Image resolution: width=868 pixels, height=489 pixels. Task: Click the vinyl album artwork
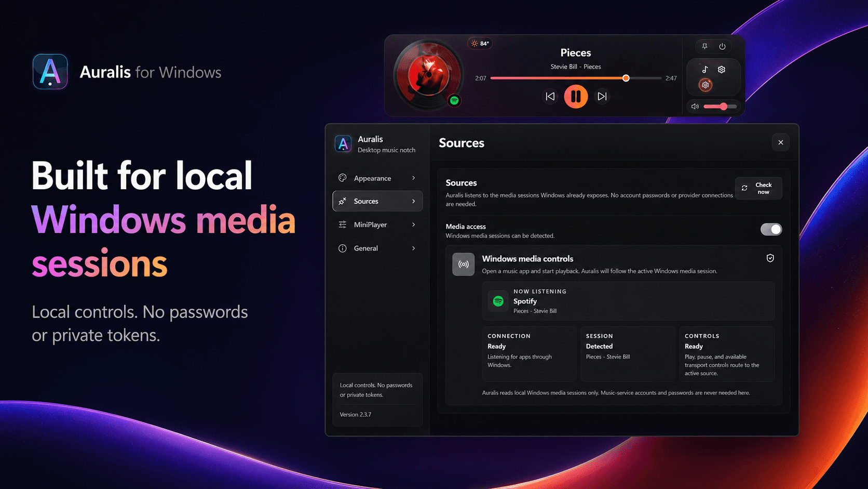pos(428,74)
